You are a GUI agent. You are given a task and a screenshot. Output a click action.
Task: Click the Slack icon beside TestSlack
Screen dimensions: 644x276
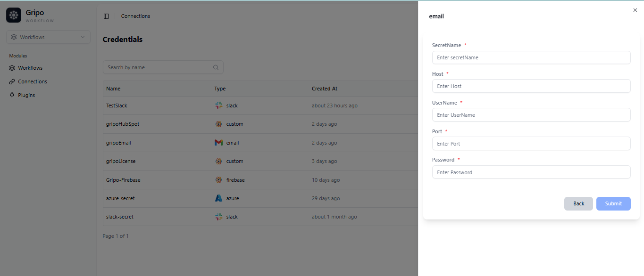point(218,105)
